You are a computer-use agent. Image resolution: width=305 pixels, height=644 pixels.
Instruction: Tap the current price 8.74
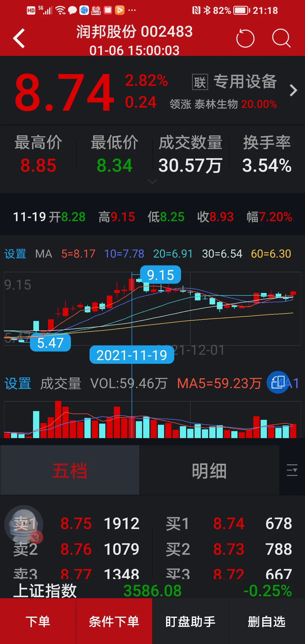(x=65, y=93)
